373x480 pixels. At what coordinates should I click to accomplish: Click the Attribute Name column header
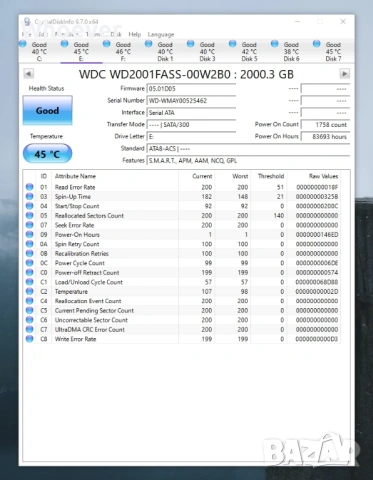click(x=75, y=176)
